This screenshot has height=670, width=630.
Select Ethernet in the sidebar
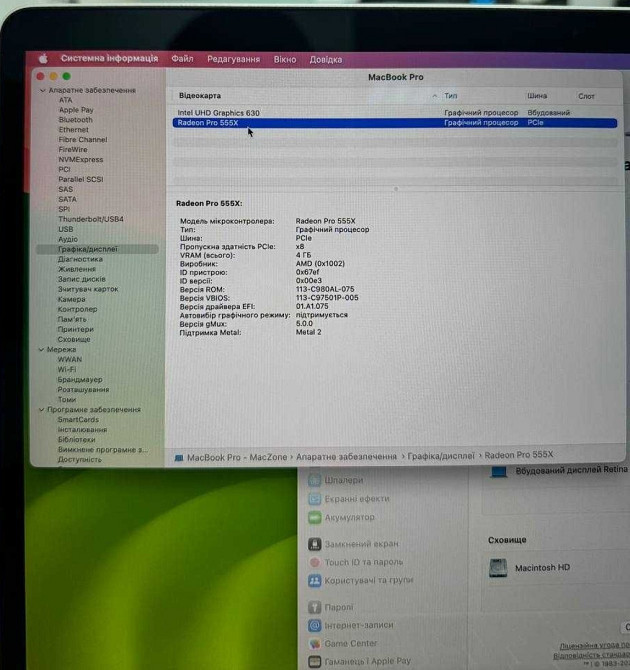point(74,129)
